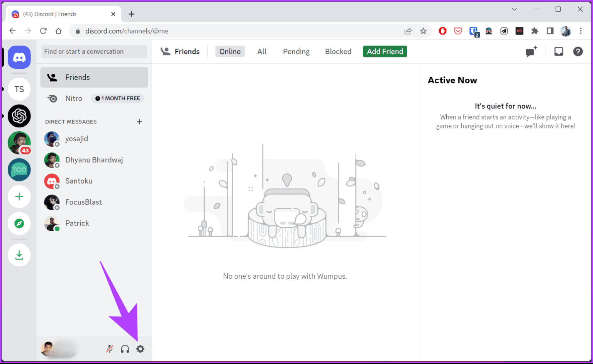Open the tab search chevron
The width and height of the screenshot is (593, 364).
(x=514, y=9)
